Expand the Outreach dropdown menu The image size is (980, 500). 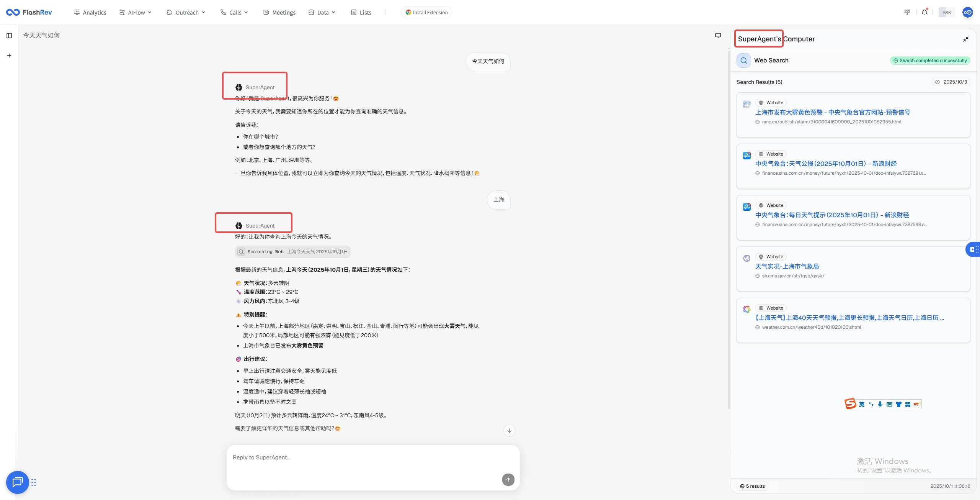[186, 12]
